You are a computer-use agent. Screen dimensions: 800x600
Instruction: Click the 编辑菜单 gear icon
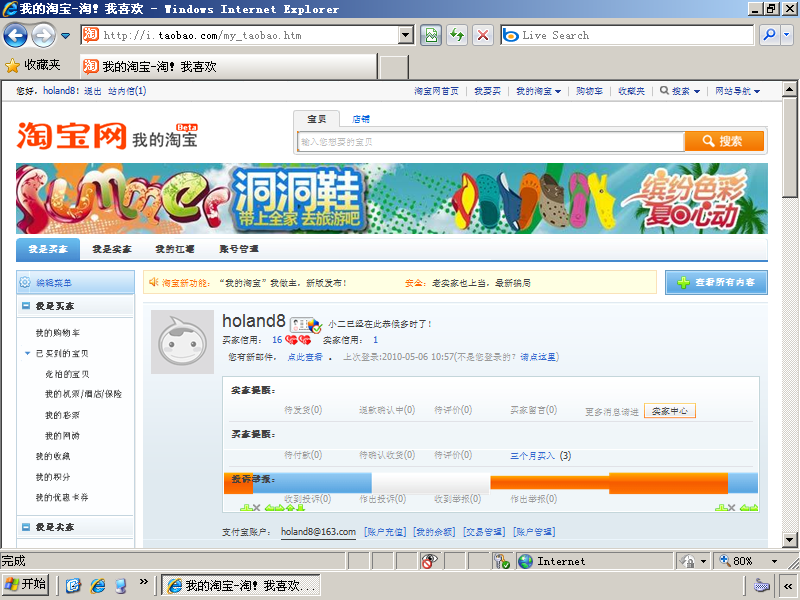coord(25,282)
